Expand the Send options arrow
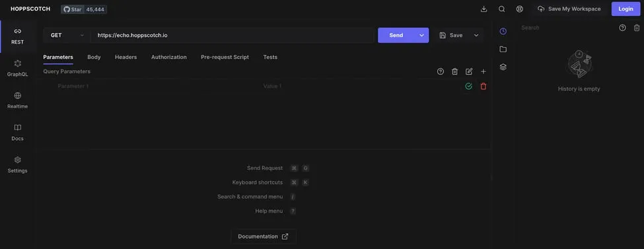This screenshot has height=249, width=644. pos(422,36)
